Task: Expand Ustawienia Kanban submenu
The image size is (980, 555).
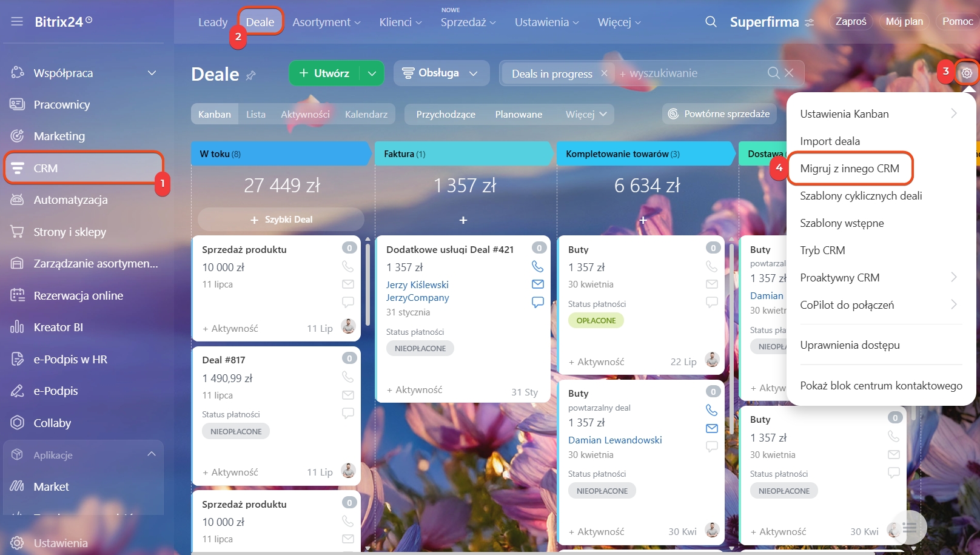Action: tap(953, 113)
